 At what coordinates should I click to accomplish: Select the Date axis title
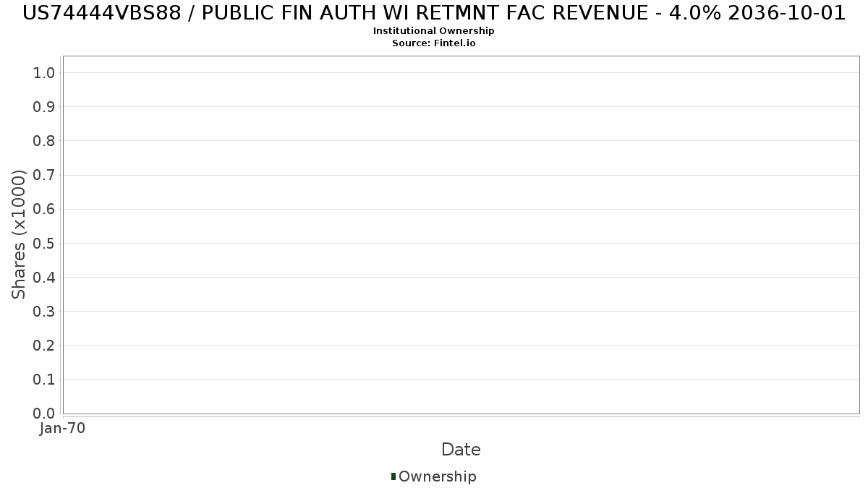point(461,450)
